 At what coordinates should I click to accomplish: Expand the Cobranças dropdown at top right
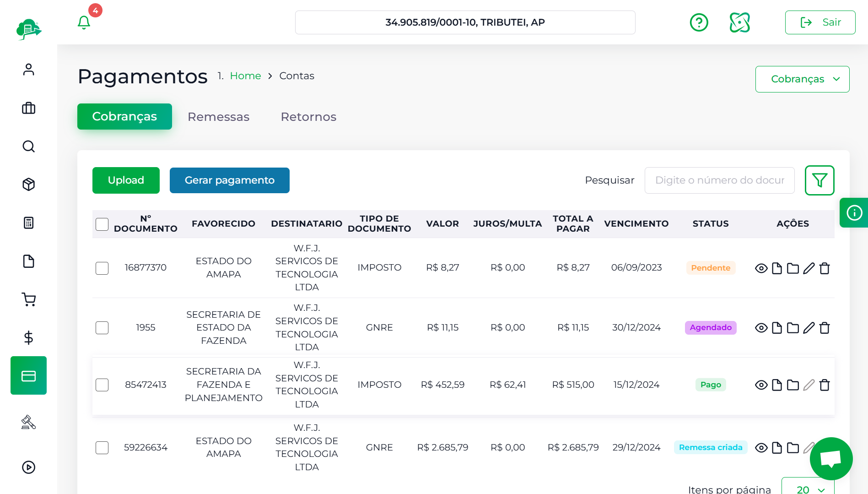click(x=802, y=79)
